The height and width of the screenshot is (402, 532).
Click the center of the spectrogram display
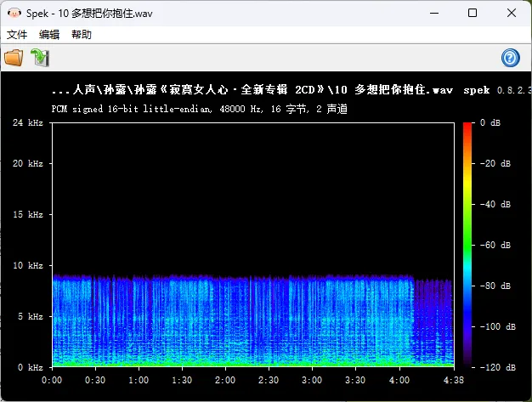click(252, 245)
